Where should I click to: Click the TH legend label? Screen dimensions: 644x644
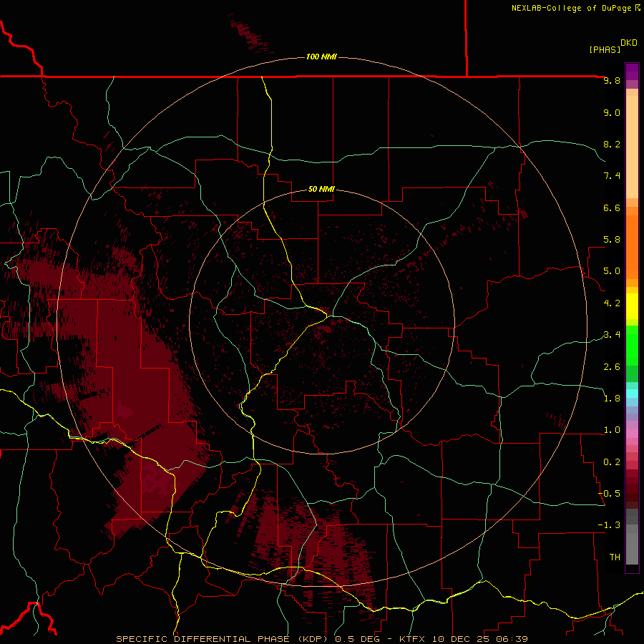coord(615,557)
